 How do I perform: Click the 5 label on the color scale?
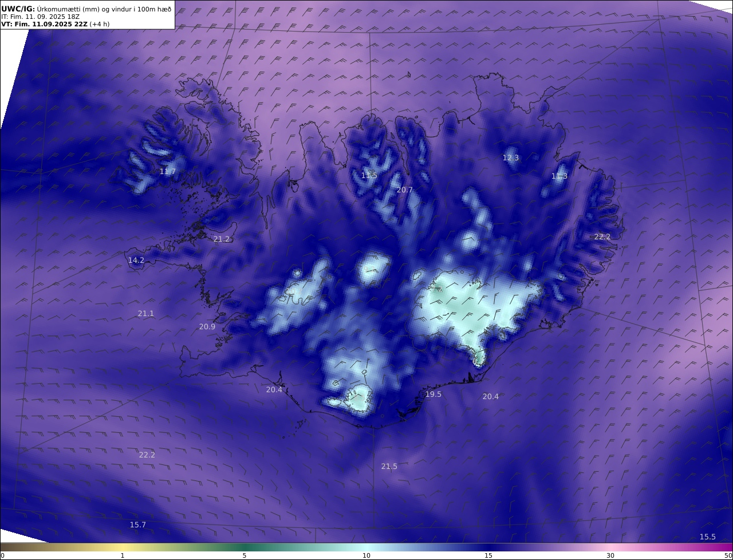(245, 555)
